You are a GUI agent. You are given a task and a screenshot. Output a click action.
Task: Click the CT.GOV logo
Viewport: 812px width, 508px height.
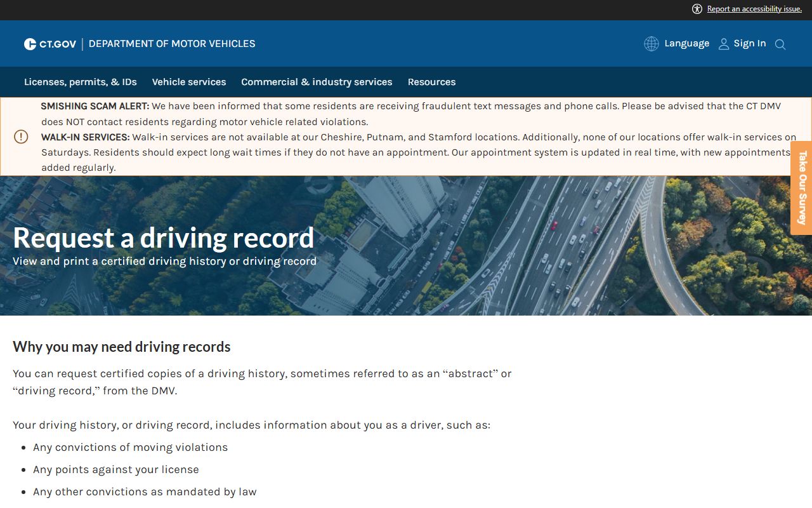[x=50, y=44]
